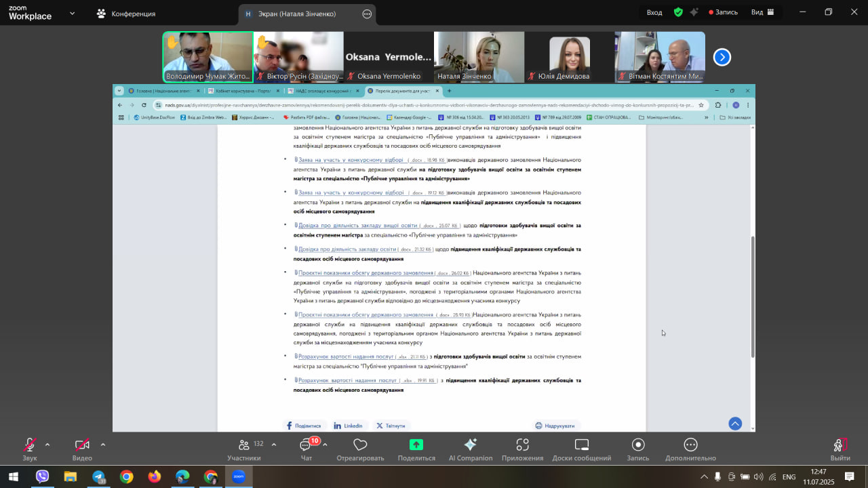Click the Sign in button
The width and height of the screenshot is (868, 488).
point(654,12)
